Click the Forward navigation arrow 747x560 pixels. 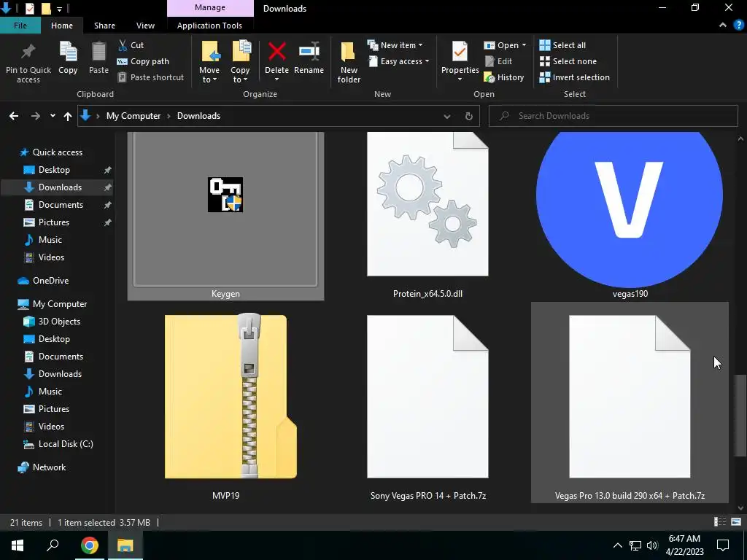click(36, 116)
